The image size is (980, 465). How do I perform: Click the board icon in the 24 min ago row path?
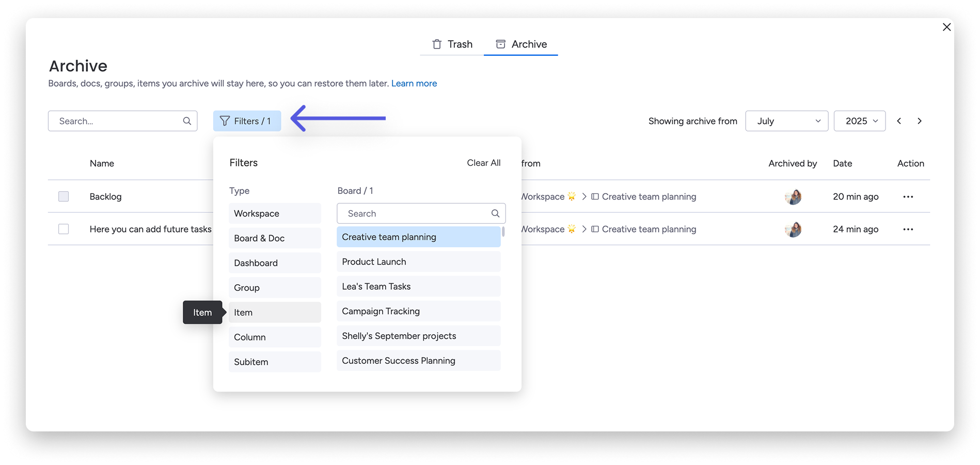click(595, 229)
